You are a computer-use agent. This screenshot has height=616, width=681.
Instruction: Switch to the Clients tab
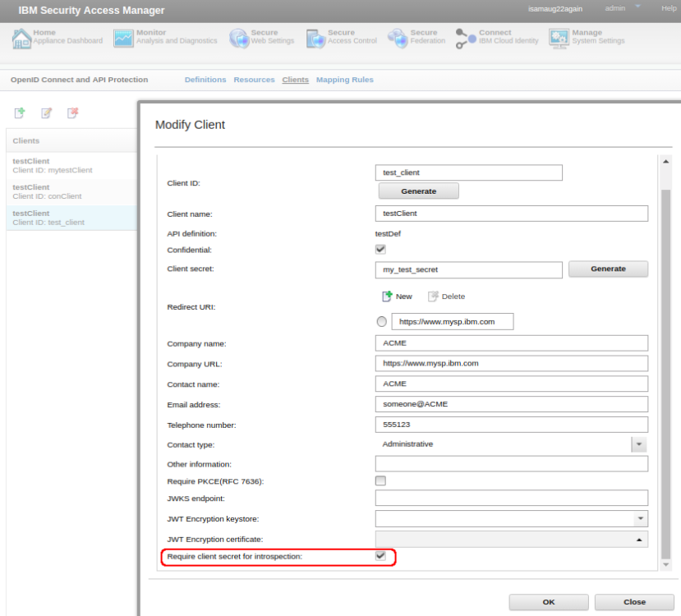pos(296,80)
